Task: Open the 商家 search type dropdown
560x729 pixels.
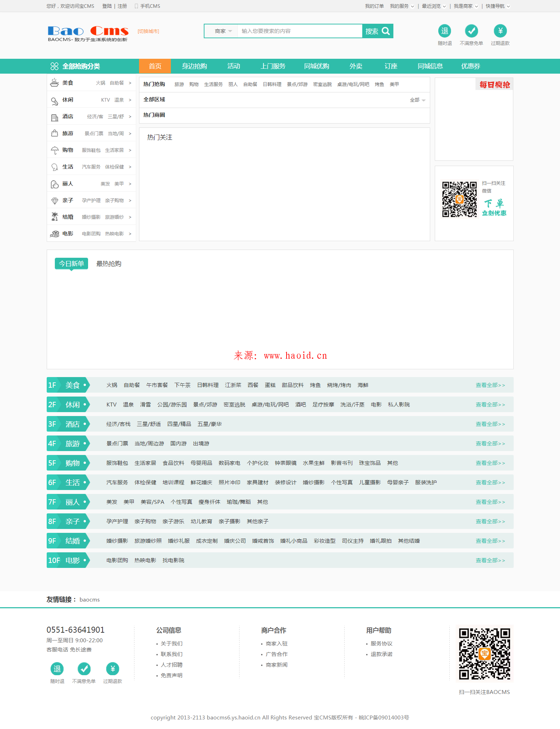Action: click(223, 31)
